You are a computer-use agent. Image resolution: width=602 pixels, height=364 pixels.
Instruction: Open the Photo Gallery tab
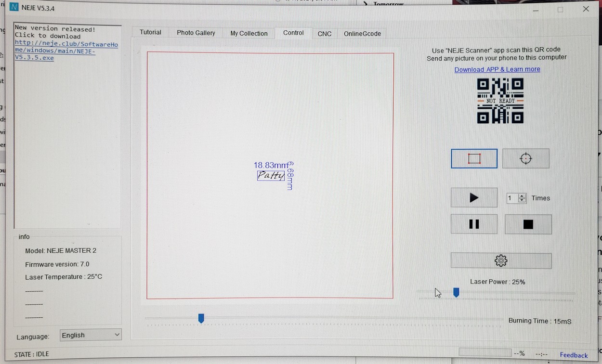click(x=196, y=33)
